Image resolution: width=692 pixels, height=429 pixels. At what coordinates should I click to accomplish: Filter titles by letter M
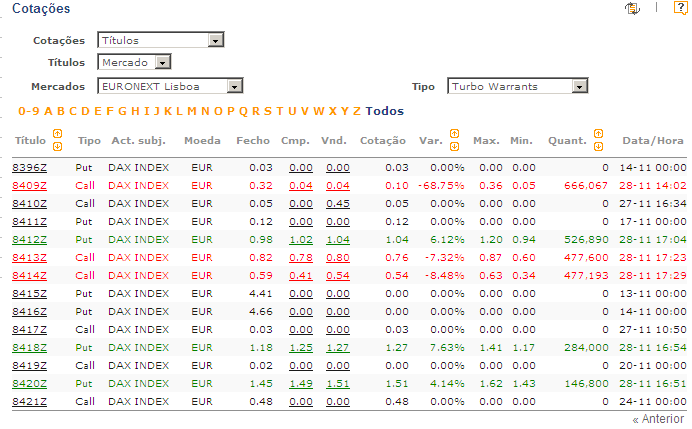point(192,111)
